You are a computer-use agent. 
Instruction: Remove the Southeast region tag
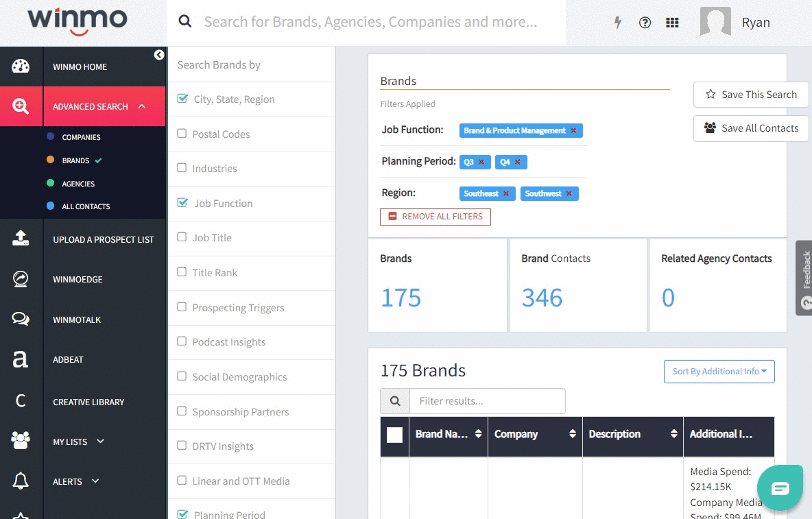506,193
